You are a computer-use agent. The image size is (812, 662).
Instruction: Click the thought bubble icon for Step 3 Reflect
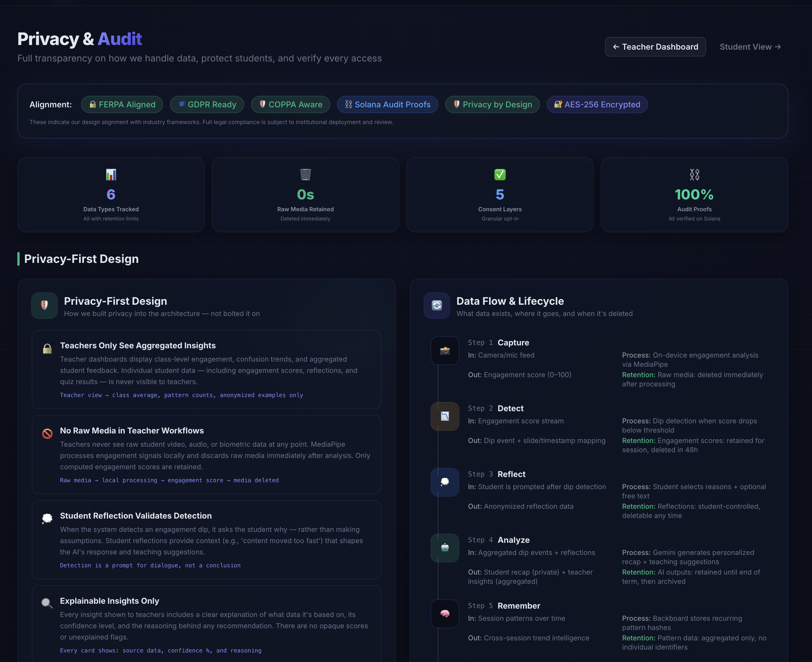[x=444, y=482]
